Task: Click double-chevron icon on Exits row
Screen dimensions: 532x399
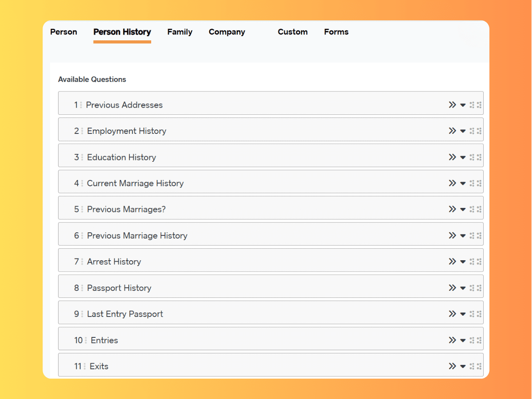Action: click(452, 366)
